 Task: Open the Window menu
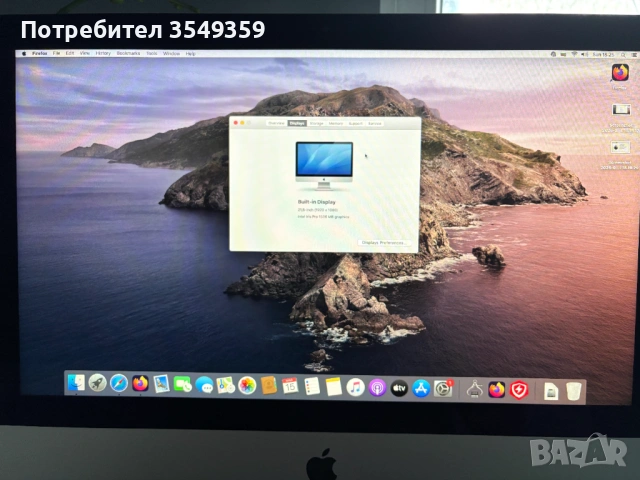point(171,53)
